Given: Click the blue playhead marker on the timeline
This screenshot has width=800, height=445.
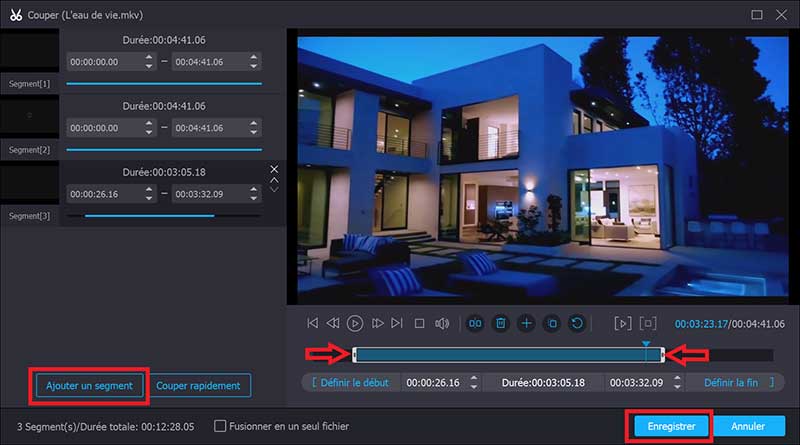Looking at the screenshot, I should tap(646, 344).
